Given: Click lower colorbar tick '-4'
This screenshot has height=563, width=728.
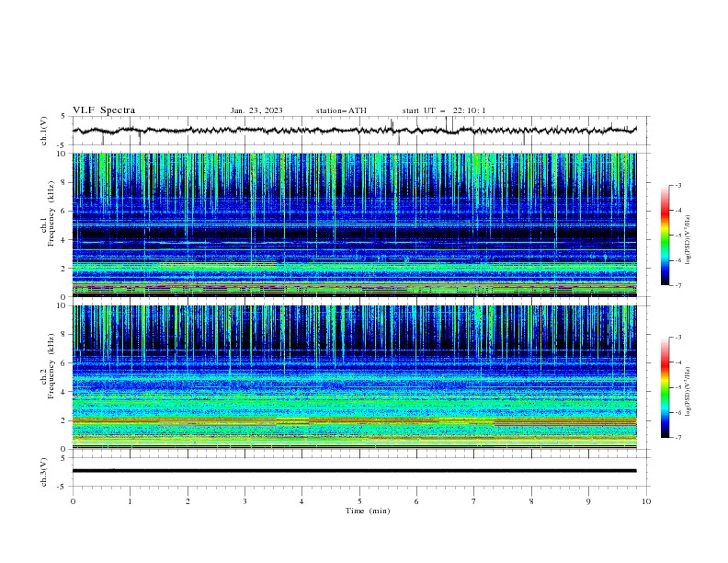Looking at the screenshot, I should (x=677, y=362).
